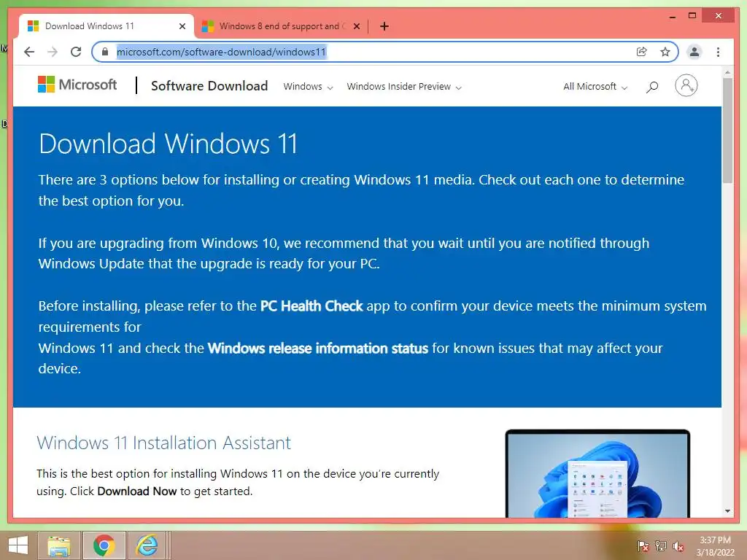Open Action Center flag tray icon
Screen dimensions: 747x560
pos(643,545)
